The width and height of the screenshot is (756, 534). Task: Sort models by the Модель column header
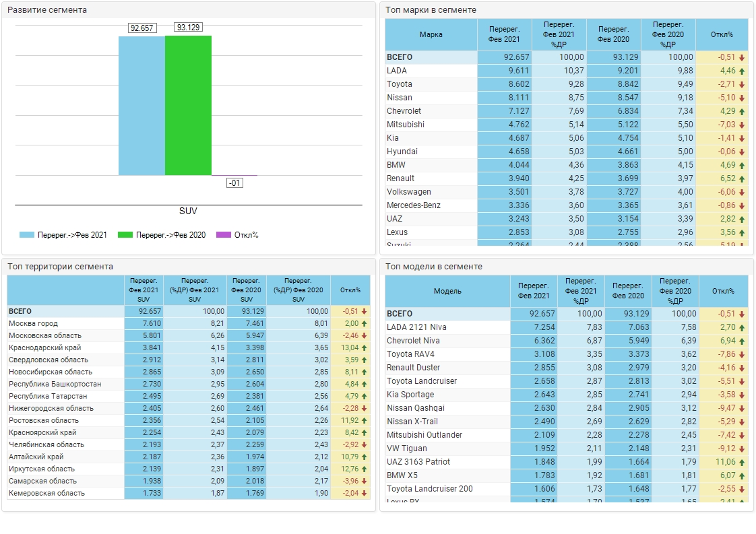(x=447, y=291)
